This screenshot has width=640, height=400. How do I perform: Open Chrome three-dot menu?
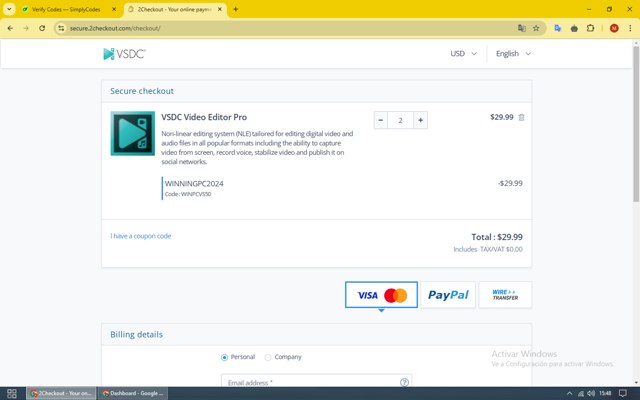click(630, 28)
